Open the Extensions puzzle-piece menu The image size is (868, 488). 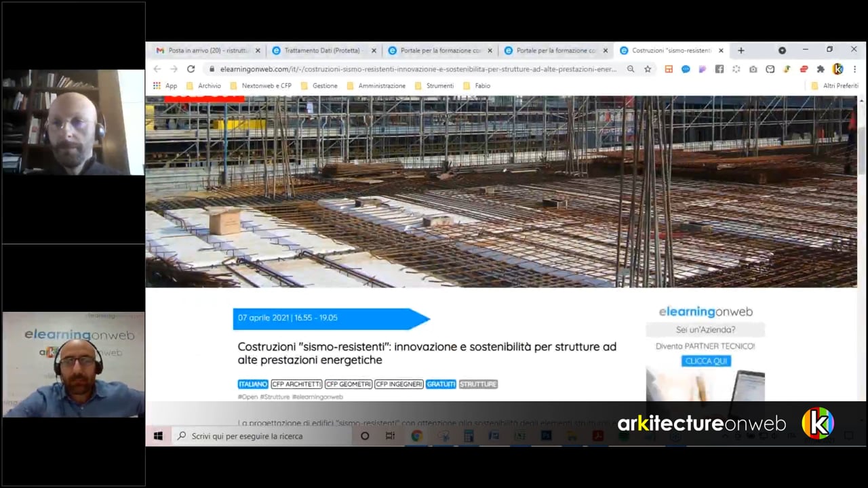(x=821, y=69)
